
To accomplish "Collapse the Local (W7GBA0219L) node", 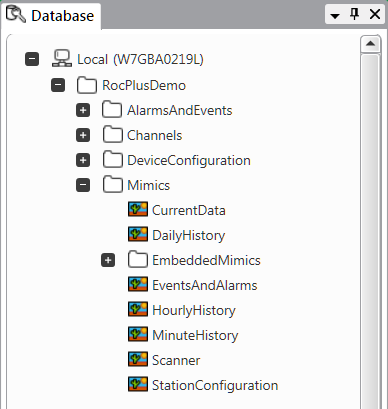I will (32, 59).
